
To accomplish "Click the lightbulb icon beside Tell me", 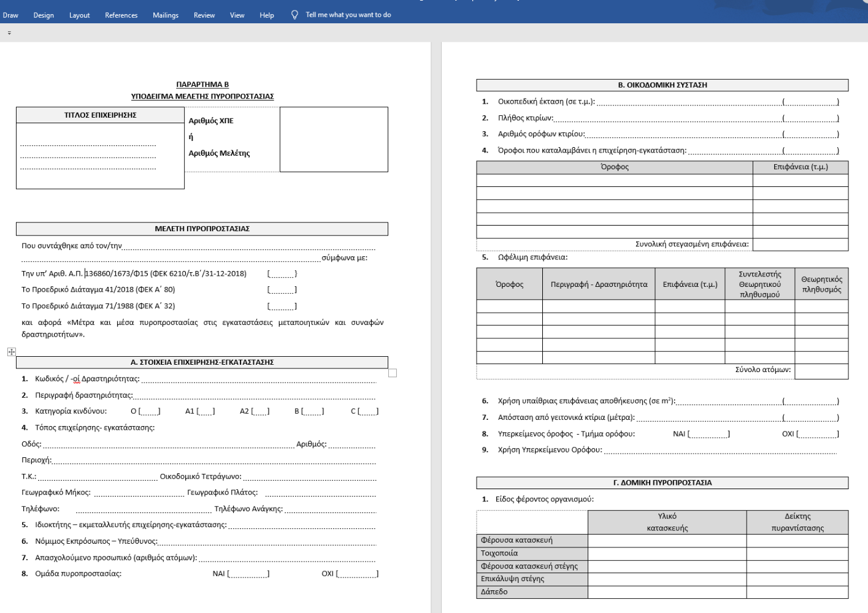I will click(294, 15).
